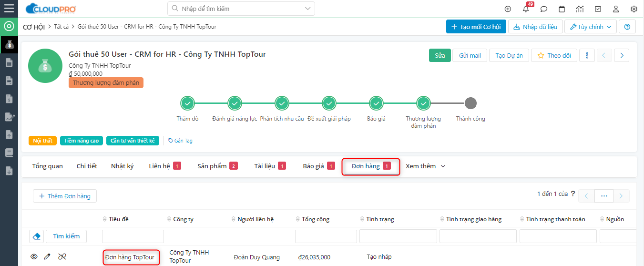
Task: Select the Thăm dò pipeline stage circle
Action: tap(187, 103)
